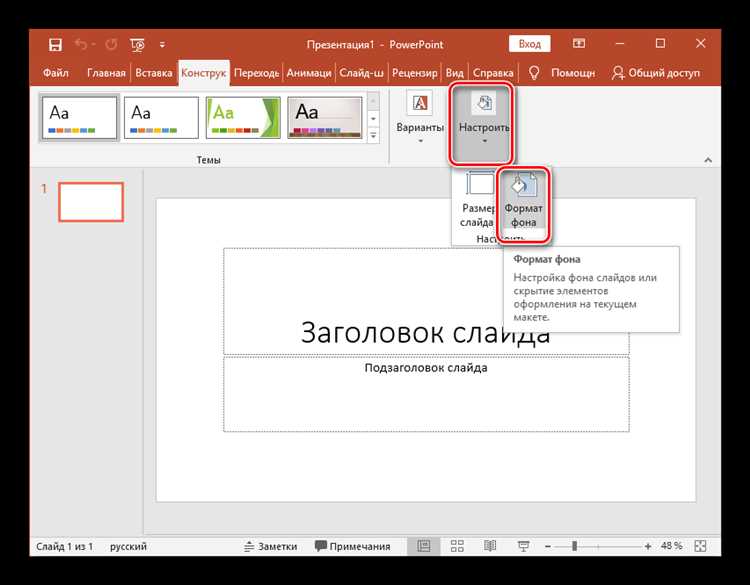Viewport: 750px width, 585px height.
Task: Click the Redo icon in title bar
Action: coord(111,44)
